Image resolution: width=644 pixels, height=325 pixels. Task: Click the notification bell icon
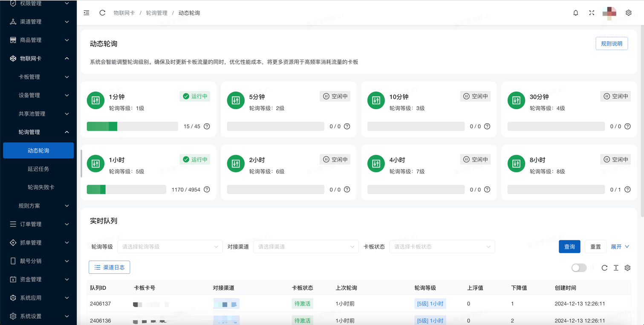pos(575,13)
